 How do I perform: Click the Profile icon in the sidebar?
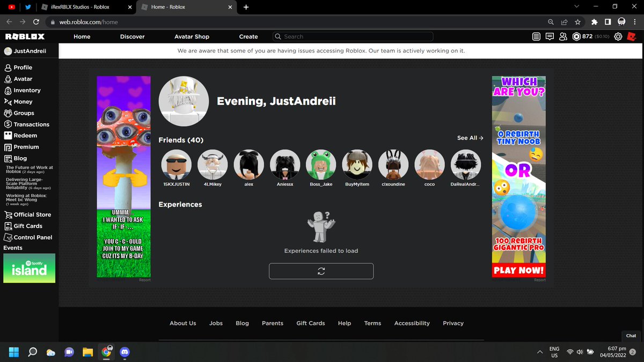coord(8,68)
